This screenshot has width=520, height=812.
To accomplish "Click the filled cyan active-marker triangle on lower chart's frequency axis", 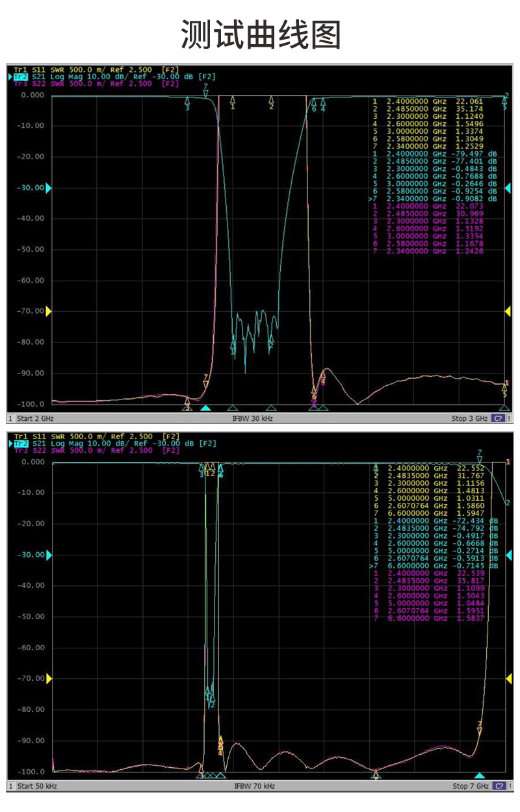I will pos(480,776).
